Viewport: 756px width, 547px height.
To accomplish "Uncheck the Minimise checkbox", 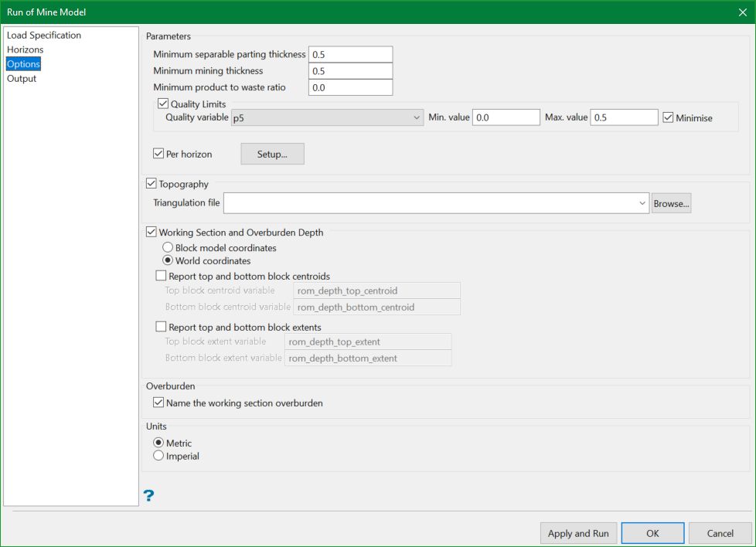I will [669, 117].
